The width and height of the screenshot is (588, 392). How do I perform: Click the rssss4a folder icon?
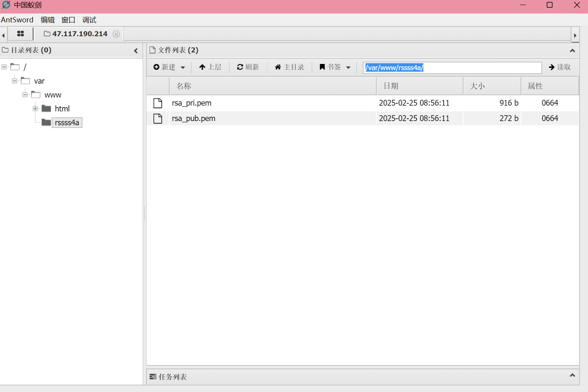(x=46, y=122)
